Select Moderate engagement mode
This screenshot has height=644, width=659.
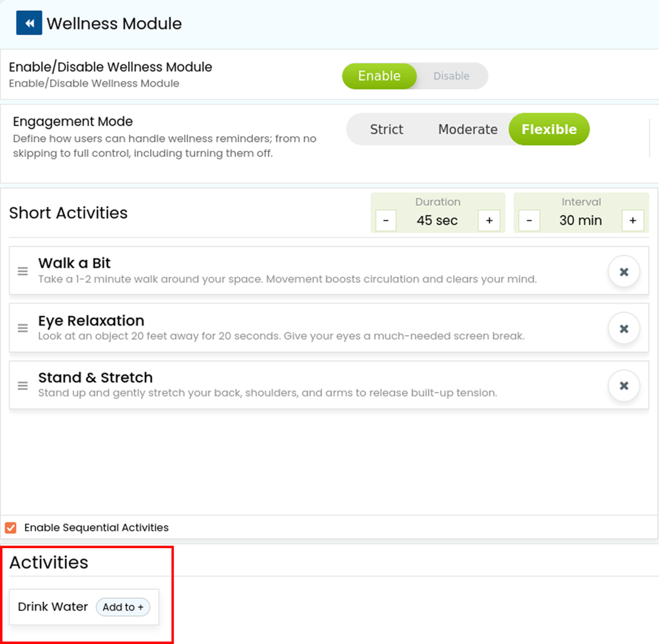[468, 129]
